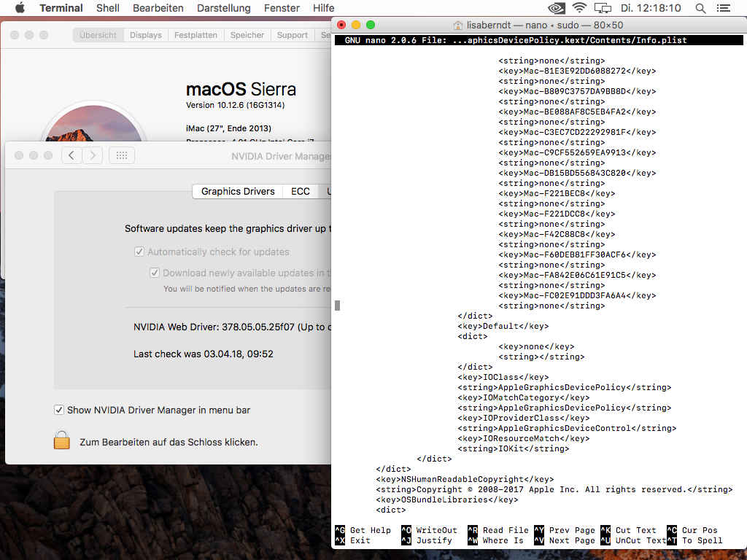Click the IOProviderClass key line
The width and height of the screenshot is (747, 560).
coord(524,418)
